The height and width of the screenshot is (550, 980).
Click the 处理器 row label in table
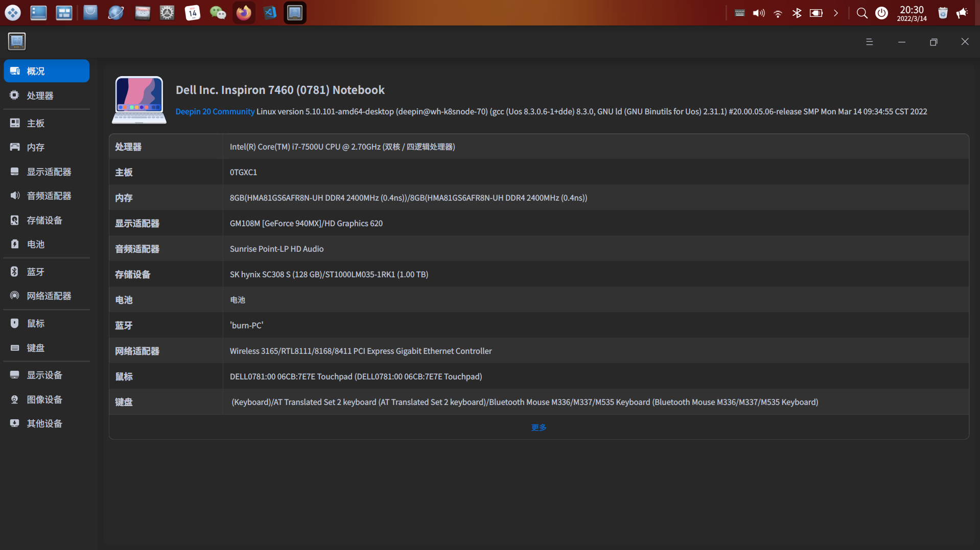pyautogui.click(x=128, y=147)
